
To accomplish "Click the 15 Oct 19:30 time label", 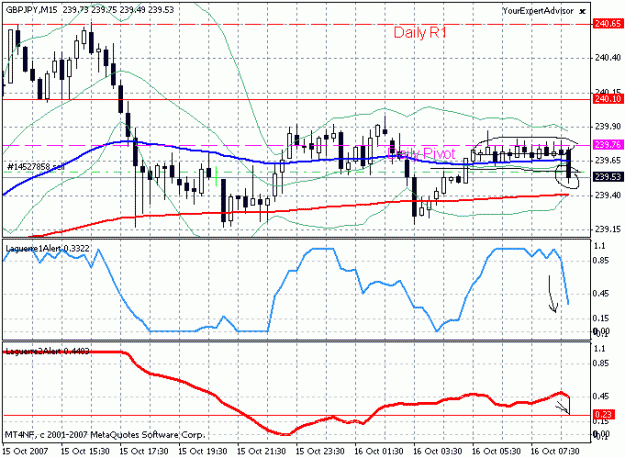I will (203, 452).
